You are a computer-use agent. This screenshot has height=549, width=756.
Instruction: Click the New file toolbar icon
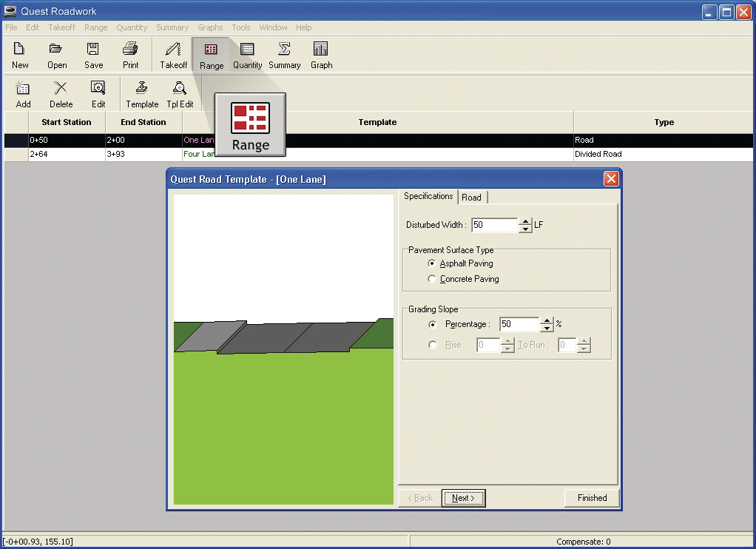pos(19,49)
